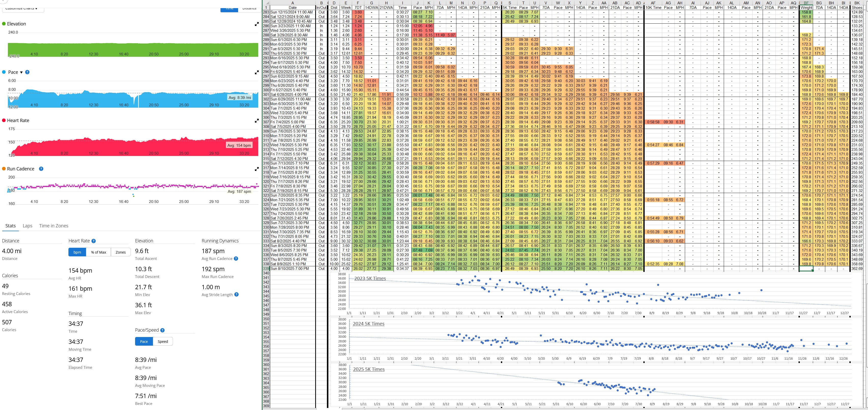This screenshot has width=868, height=410.
Task: Select the bpm heart rate view
Action: (x=77, y=252)
